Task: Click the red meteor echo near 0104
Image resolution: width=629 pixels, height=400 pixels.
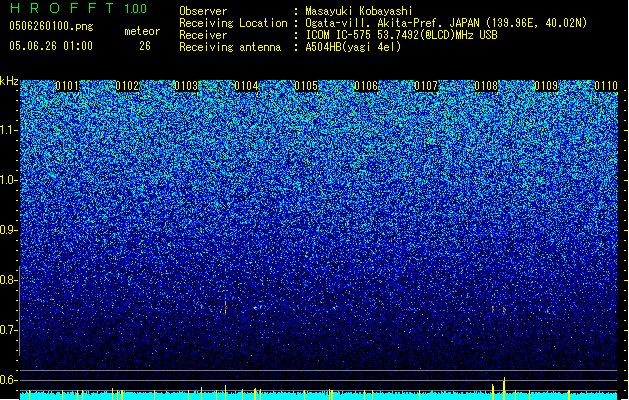Action: pyautogui.click(x=225, y=308)
